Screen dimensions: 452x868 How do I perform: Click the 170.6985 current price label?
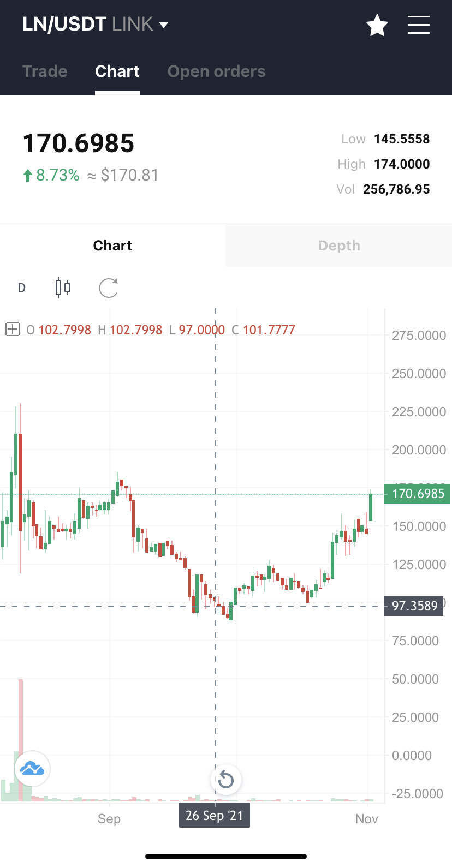click(x=417, y=494)
